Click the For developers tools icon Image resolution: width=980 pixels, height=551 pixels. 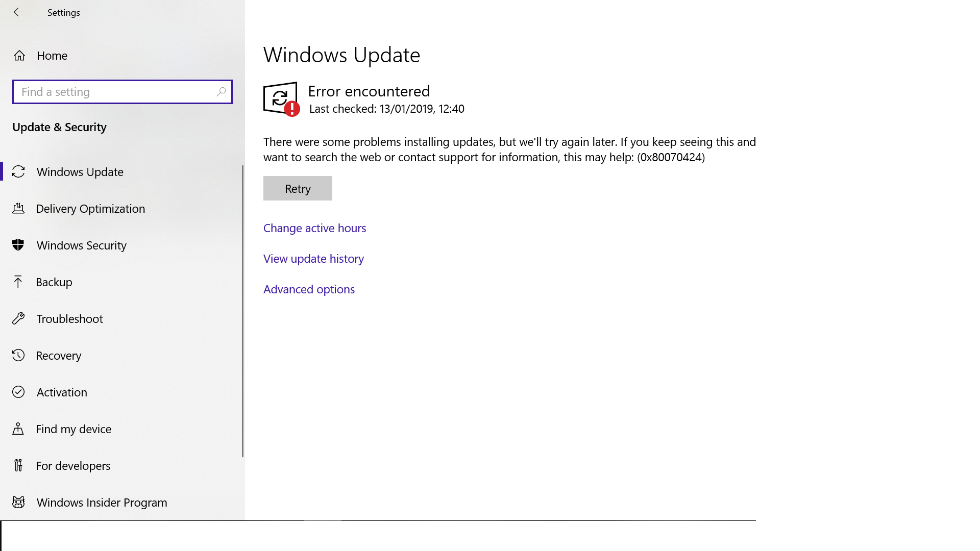[x=18, y=466]
